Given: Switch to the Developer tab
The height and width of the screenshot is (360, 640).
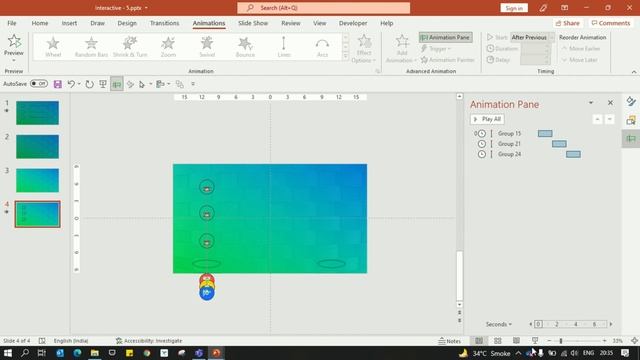Looking at the screenshot, I should 353,23.
